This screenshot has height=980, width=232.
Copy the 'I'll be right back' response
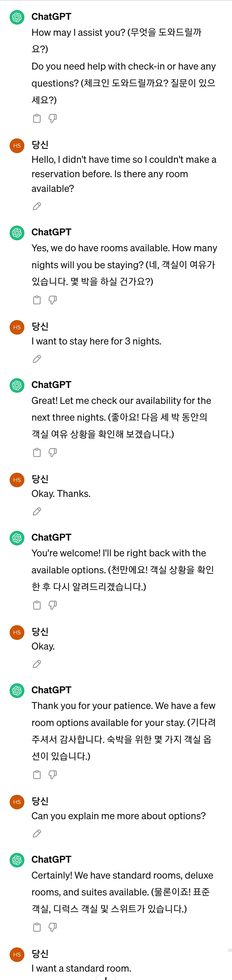tap(37, 605)
